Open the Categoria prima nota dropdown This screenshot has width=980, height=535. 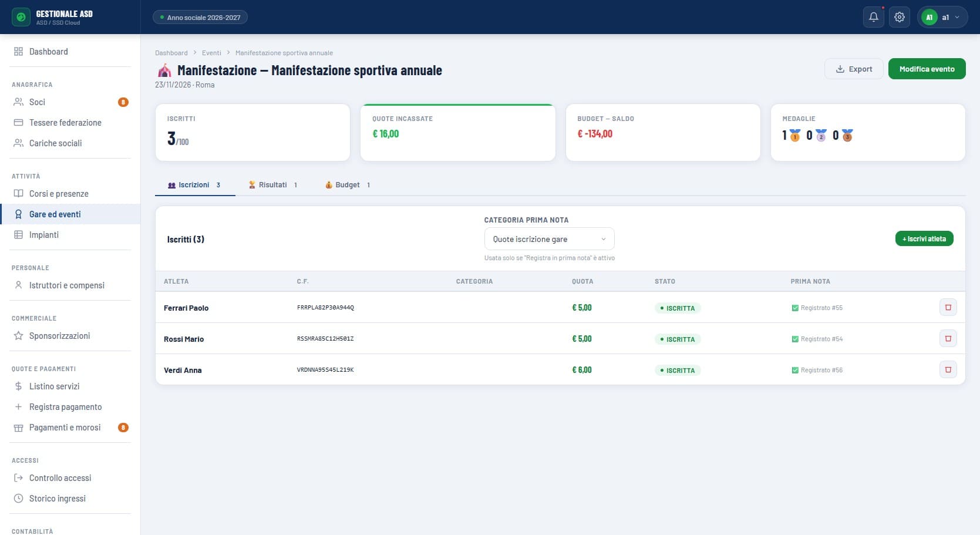[549, 239]
